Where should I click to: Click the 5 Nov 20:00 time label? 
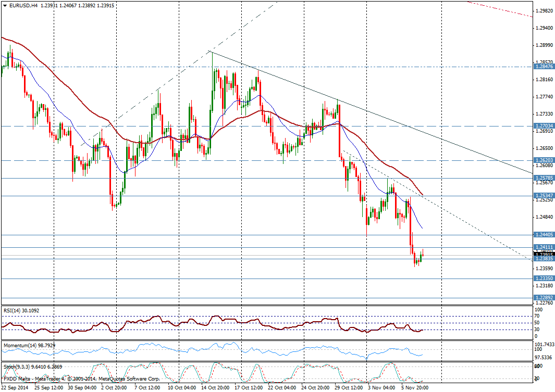click(x=414, y=388)
